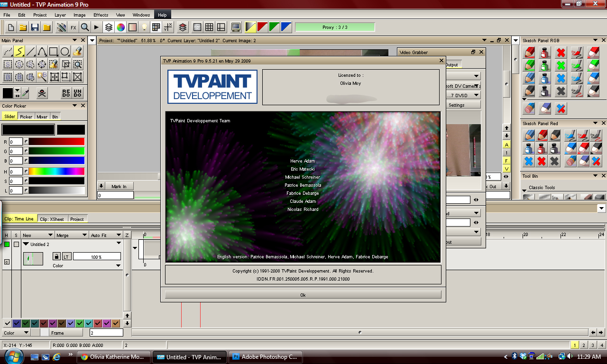Viewport: 607px width, 364px height.
Task: Select the zoom selection tool in Main Panel
Action: click(77, 64)
